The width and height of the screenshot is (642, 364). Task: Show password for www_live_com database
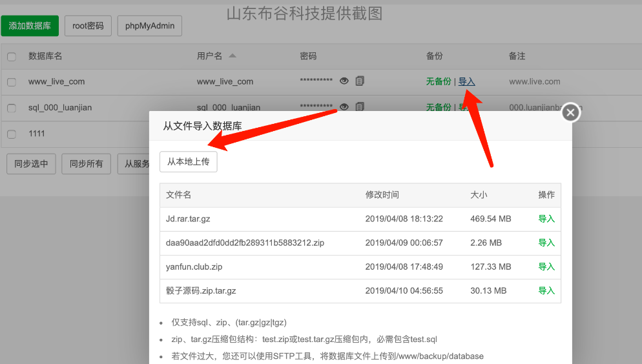pos(344,81)
